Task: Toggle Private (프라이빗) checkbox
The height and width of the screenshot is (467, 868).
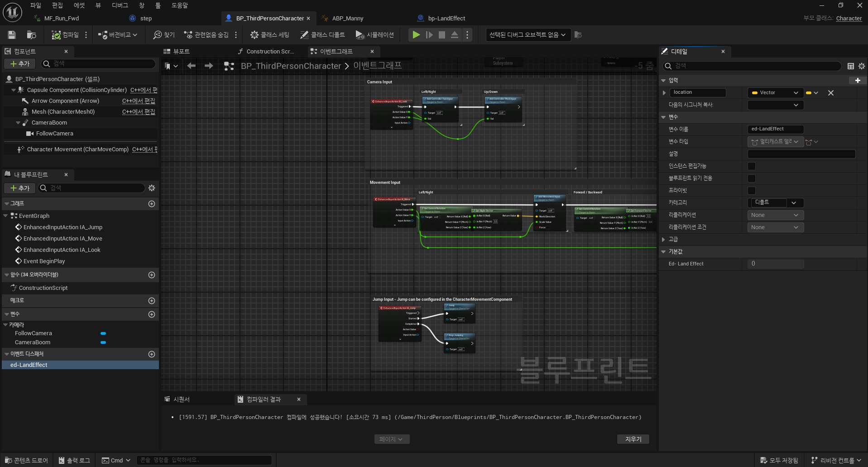Action: 752,191
